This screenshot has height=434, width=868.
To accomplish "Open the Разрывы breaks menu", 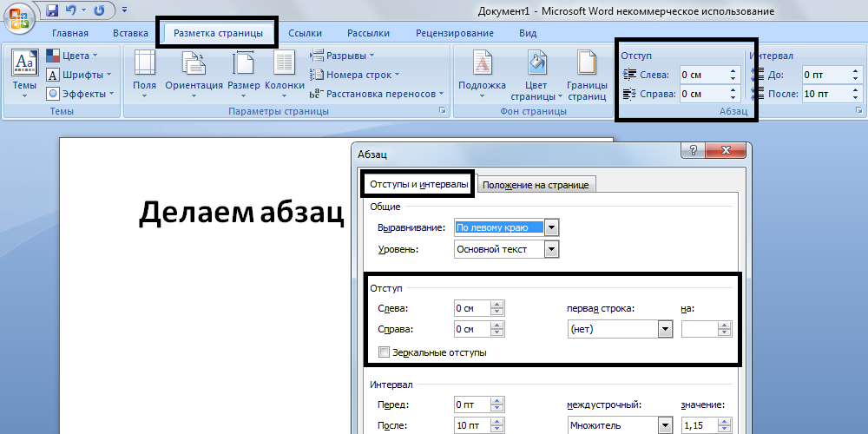I will click(342, 56).
